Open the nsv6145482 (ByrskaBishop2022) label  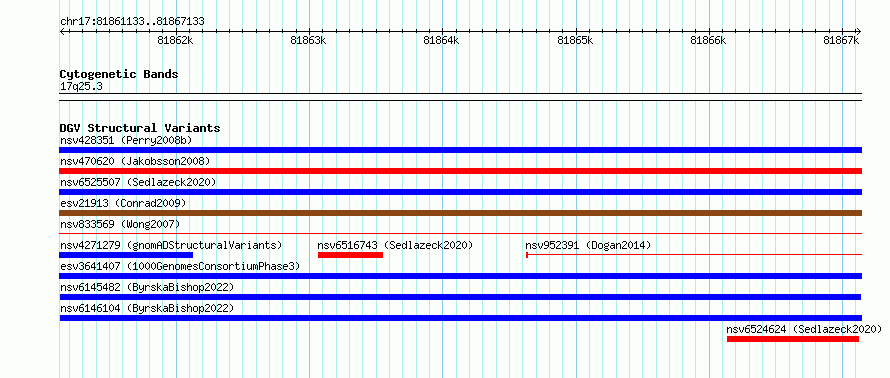tap(147, 287)
